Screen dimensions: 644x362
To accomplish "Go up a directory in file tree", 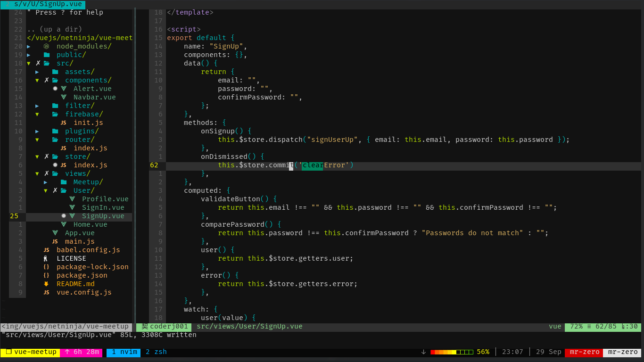I will [x=55, y=29].
